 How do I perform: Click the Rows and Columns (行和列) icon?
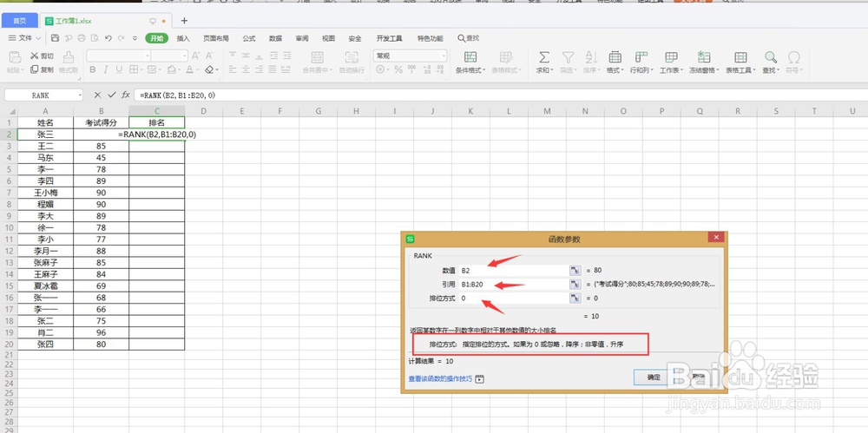[641, 57]
